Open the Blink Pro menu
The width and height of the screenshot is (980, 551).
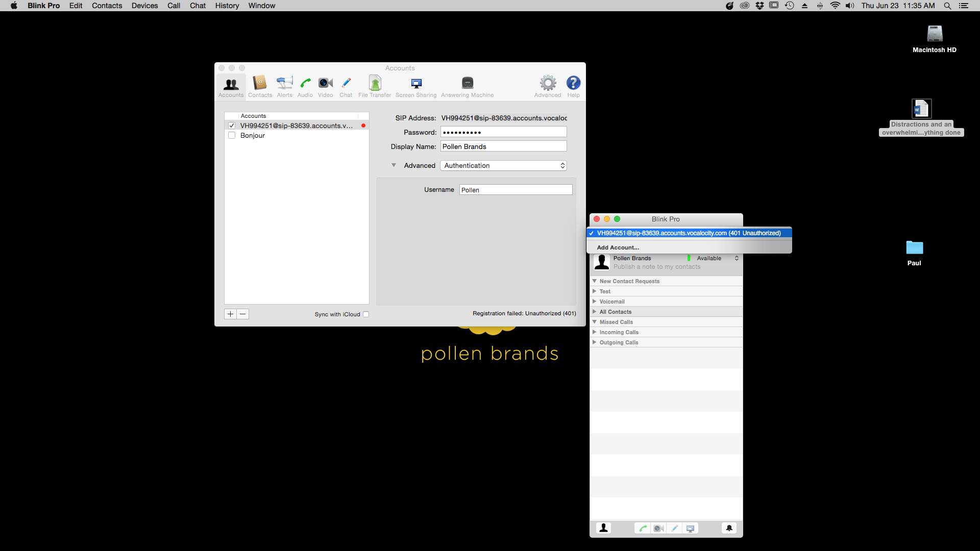click(43, 6)
